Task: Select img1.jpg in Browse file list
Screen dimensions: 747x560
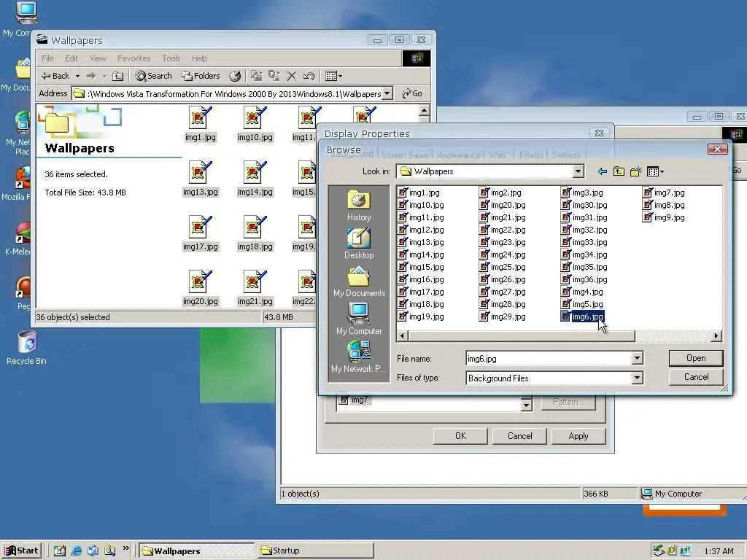Action: coord(419,192)
